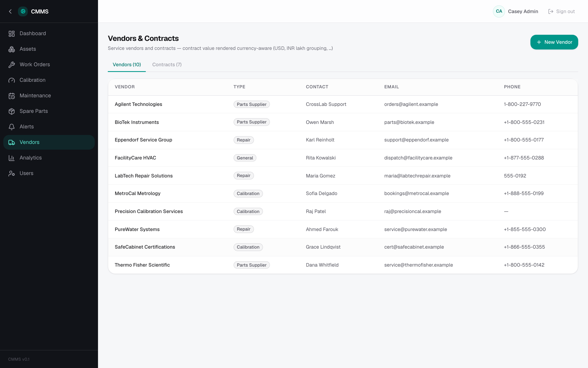Click contact Raj Patel
Viewport: 588px width, 368px height.
click(316, 212)
